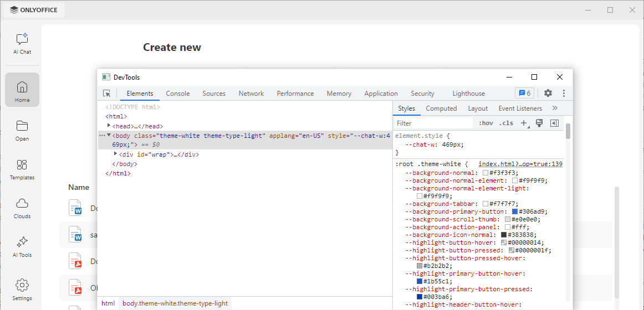
Task: Click --highlight-button-hover #00000014 swatch
Action: (x=504, y=243)
